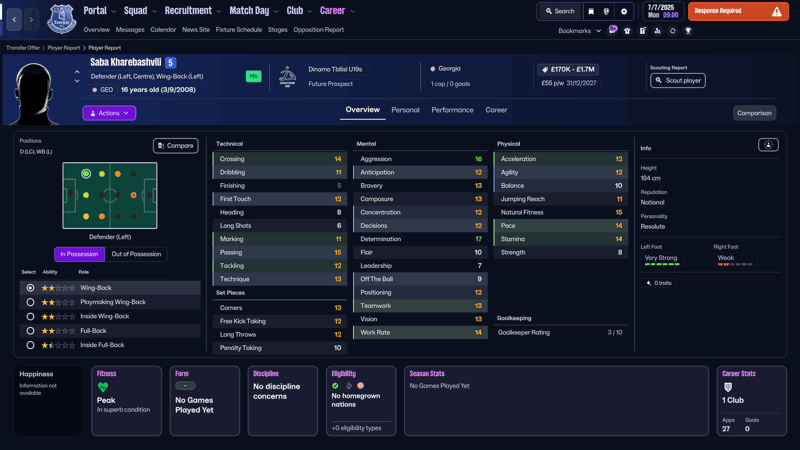Click the Fitness heart icon
This screenshot has width=800, height=450.
[x=103, y=387]
